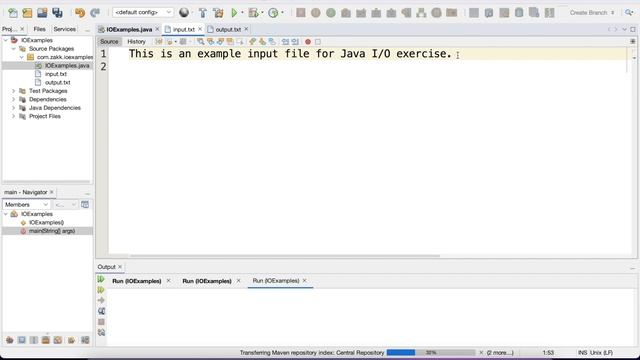Expand the Test Packages node

13,91
